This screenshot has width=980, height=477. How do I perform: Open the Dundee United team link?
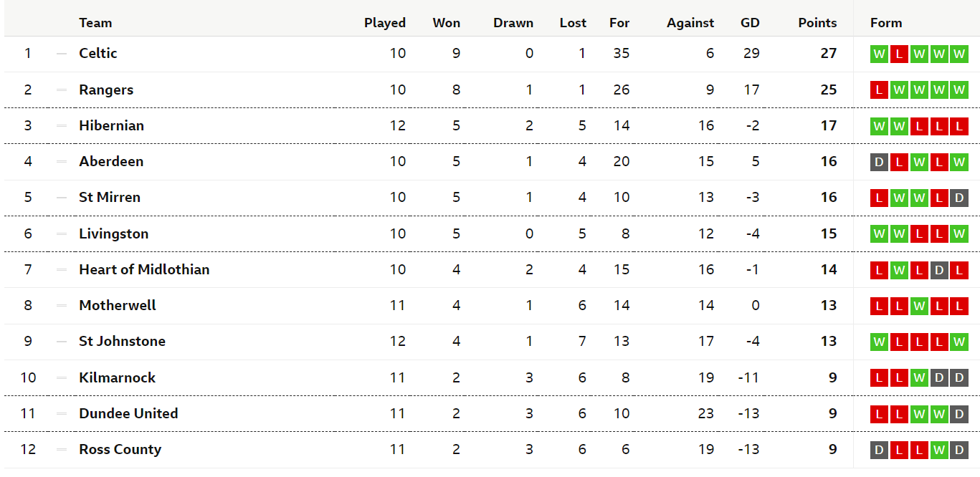[128, 413]
